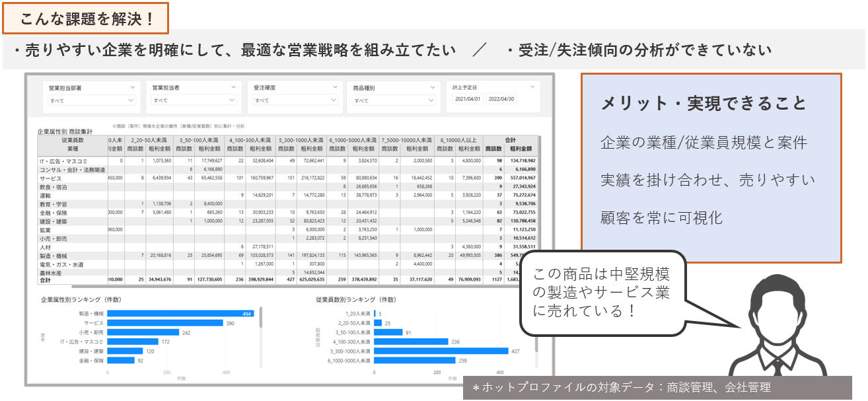Open the 受注確度 'すべて' dropdown
The image size is (868, 401).
click(x=295, y=100)
